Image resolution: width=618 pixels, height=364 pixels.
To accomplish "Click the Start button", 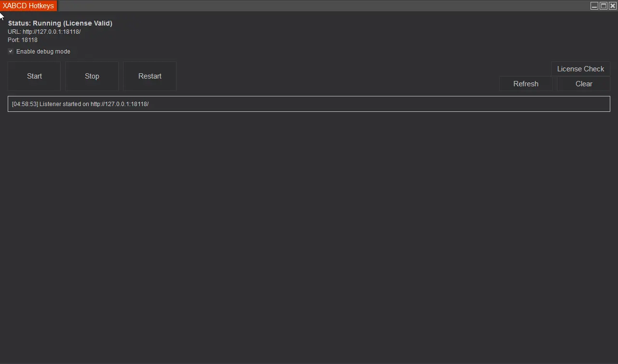I will [34, 76].
